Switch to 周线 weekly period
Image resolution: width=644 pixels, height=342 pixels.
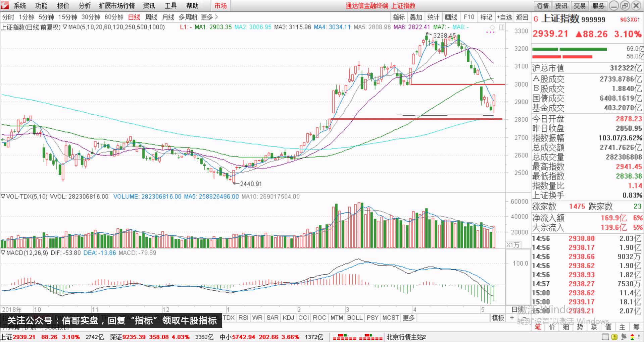click(151, 17)
